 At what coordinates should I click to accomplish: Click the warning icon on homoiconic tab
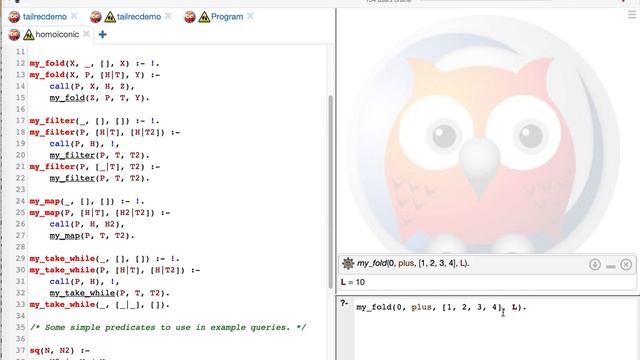tap(29, 35)
